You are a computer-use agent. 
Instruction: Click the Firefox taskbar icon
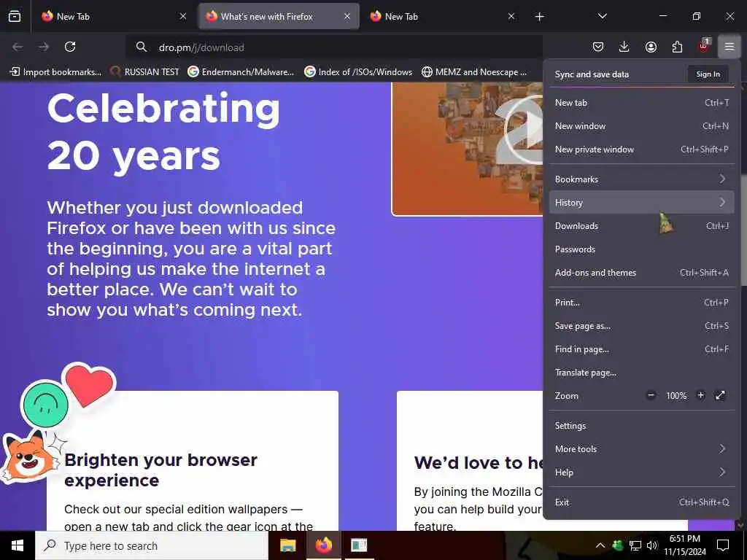[x=323, y=545]
